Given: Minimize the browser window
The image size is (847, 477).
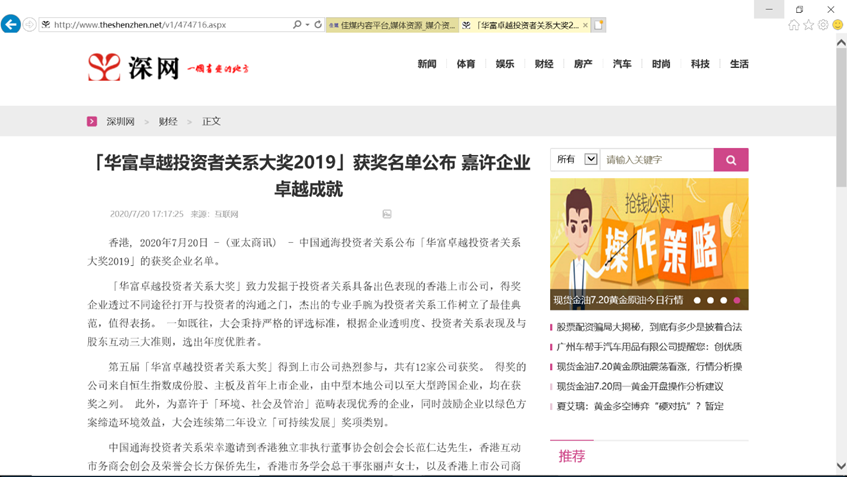Looking at the screenshot, I should (x=769, y=9).
